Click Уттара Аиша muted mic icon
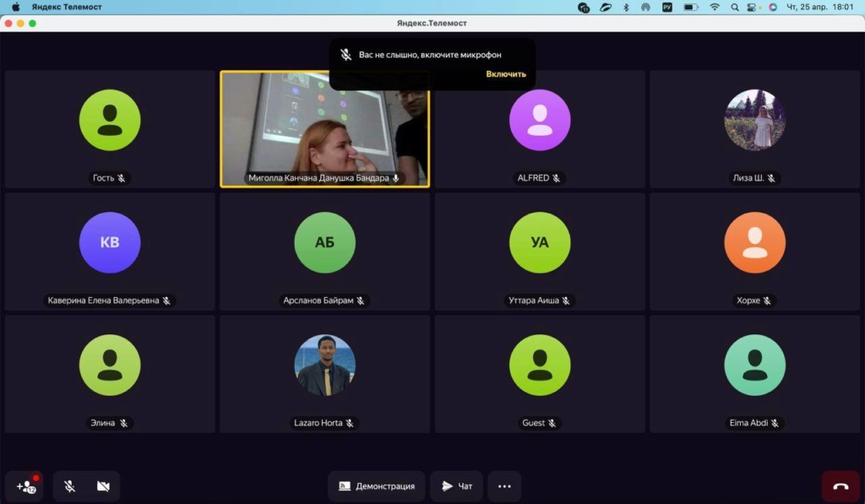 click(565, 301)
